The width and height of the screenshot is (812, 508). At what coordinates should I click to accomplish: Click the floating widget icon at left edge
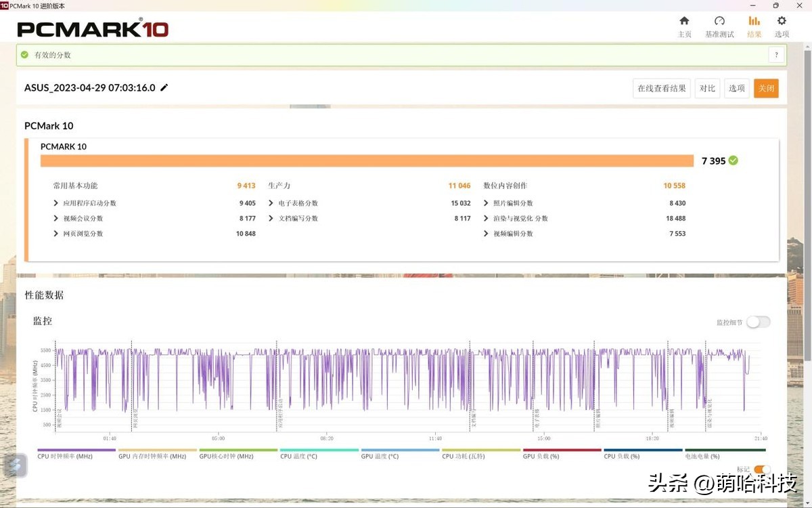coord(15,465)
